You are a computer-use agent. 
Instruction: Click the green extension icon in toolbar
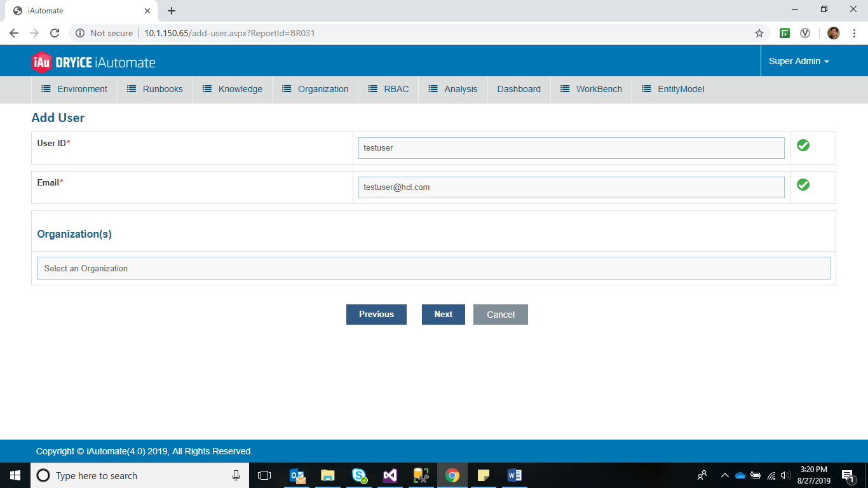tap(785, 33)
